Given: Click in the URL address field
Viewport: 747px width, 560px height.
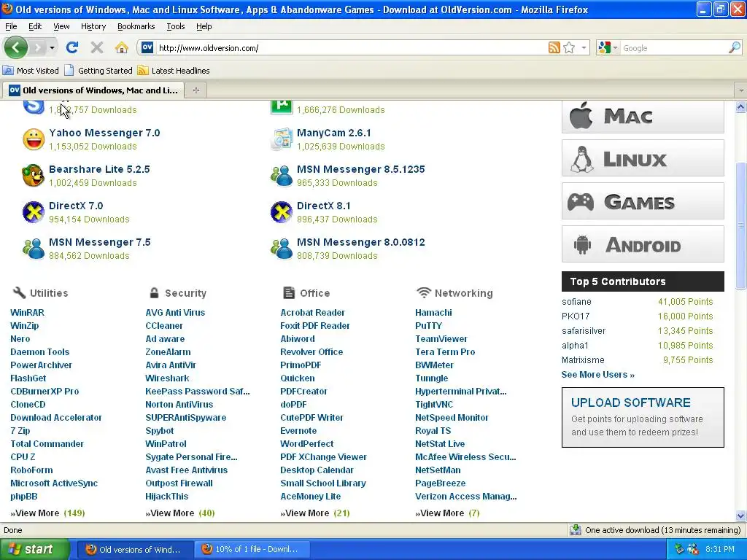Looking at the screenshot, I should click(350, 47).
